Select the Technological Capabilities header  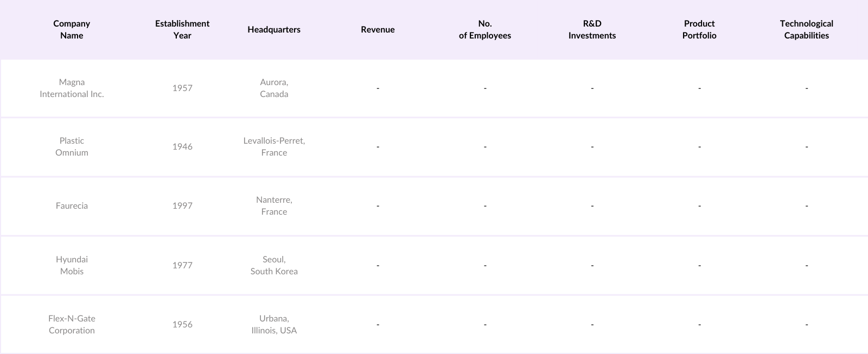coord(807,29)
